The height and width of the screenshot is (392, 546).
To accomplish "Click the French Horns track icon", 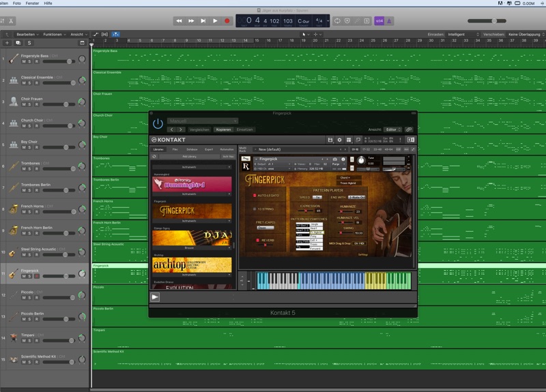I will click(14, 209).
